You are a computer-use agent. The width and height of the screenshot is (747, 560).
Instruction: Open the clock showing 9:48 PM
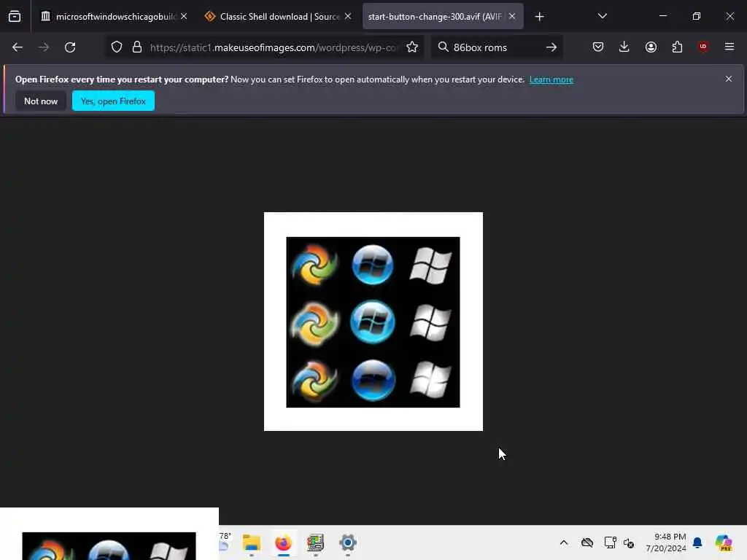[x=665, y=542]
